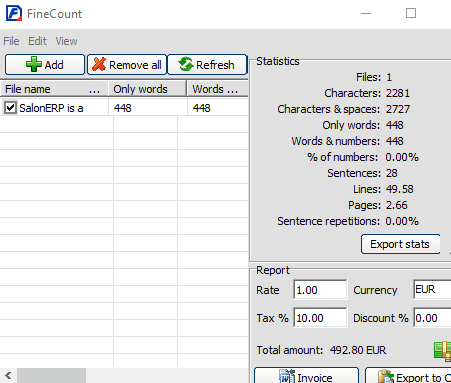Click the Tax % input field
The height and width of the screenshot is (383, 451).
coord(320,318)
